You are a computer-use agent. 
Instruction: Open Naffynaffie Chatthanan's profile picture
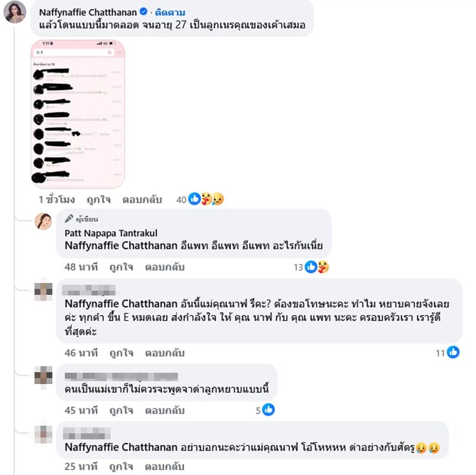(x=14, y=12)
